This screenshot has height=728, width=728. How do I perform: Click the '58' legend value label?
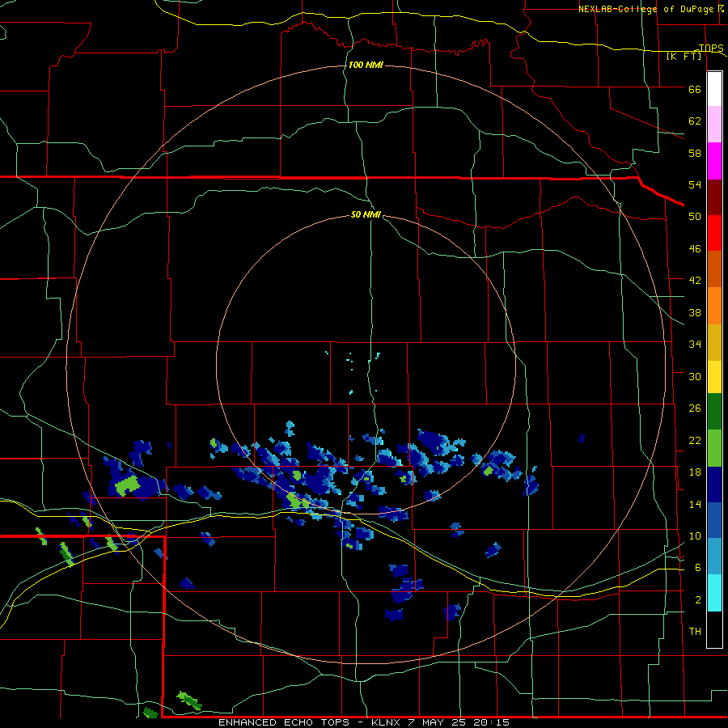pyautogui.click(x=695, y=153)
